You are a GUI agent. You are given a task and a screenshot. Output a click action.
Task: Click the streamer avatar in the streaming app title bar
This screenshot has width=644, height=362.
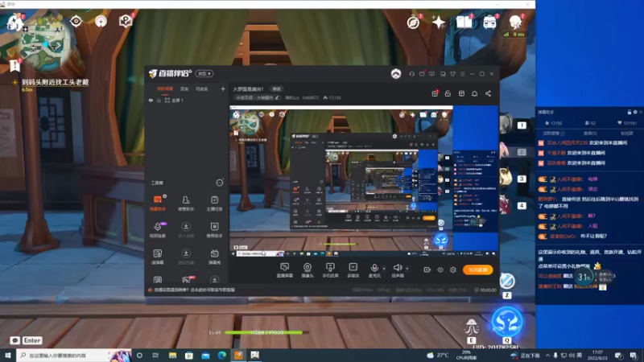click(396, 74)
